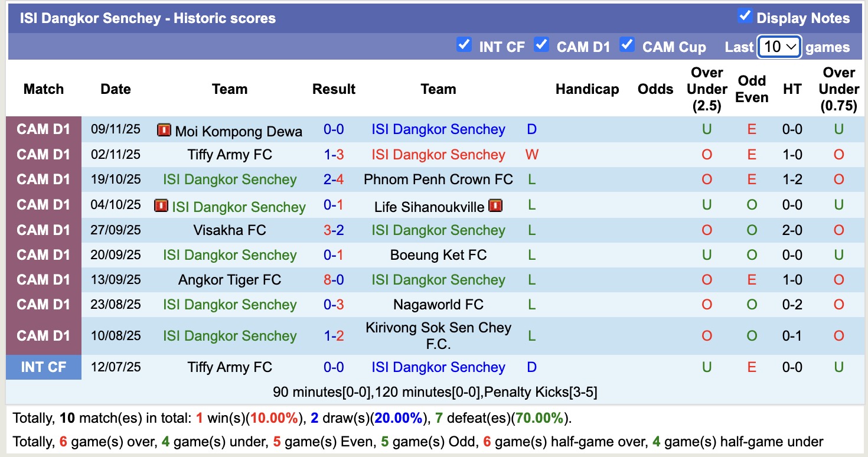
Task: Click Visakha FC team name
Action: (230, 230)
